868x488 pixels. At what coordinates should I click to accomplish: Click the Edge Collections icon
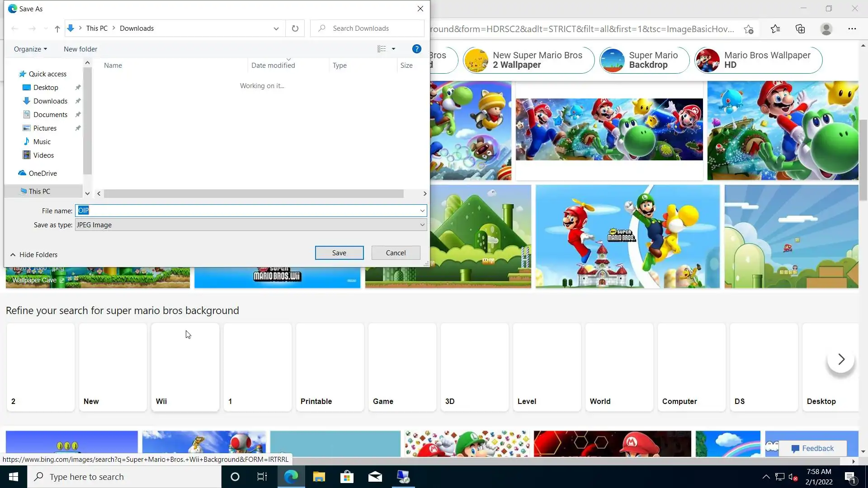pyautogui.click(x=800, y=29)
